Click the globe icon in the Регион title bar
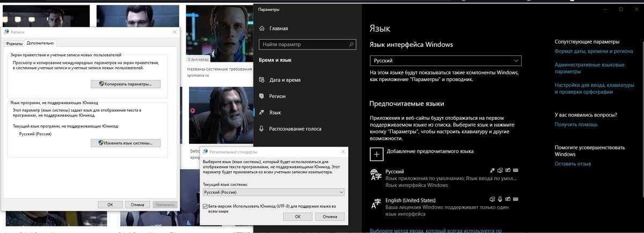 [6, 33]
